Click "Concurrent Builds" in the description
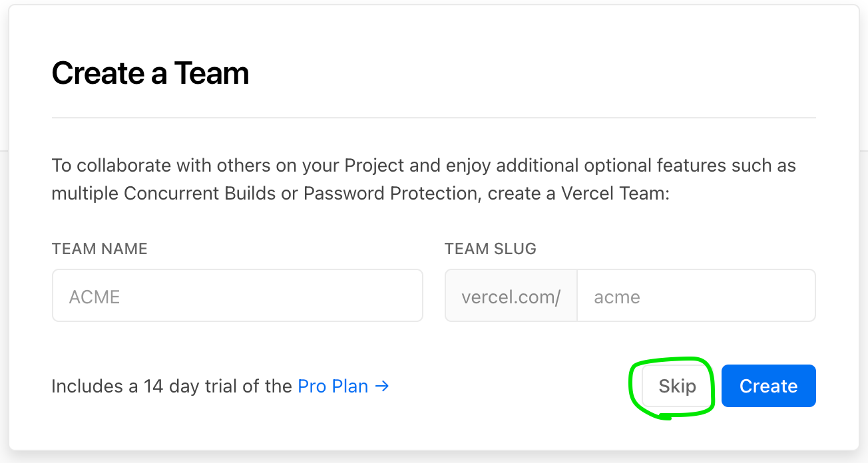 (210, 194)
